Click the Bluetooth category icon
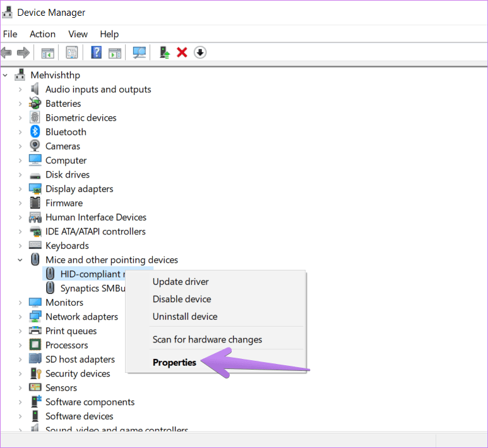 [35, 132]
